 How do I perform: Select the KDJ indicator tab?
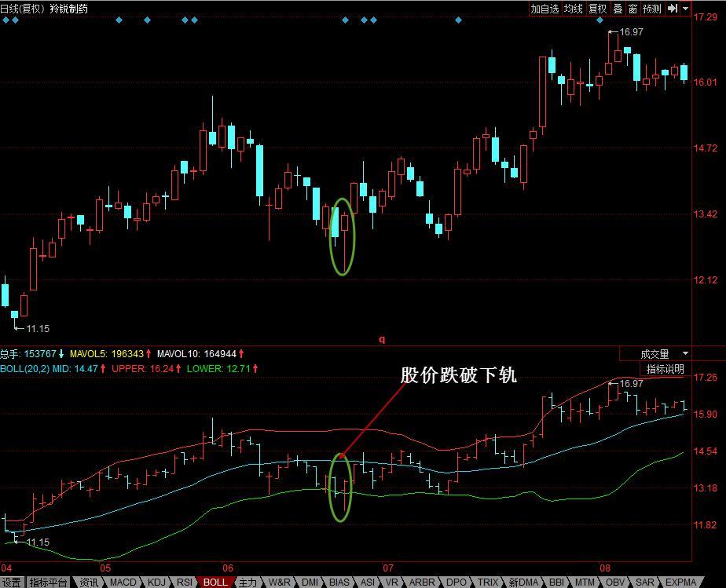(157, 582)
